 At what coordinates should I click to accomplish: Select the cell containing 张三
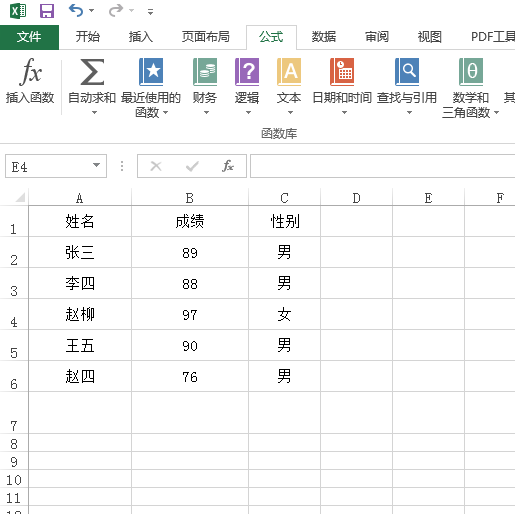tap(80, 252)
